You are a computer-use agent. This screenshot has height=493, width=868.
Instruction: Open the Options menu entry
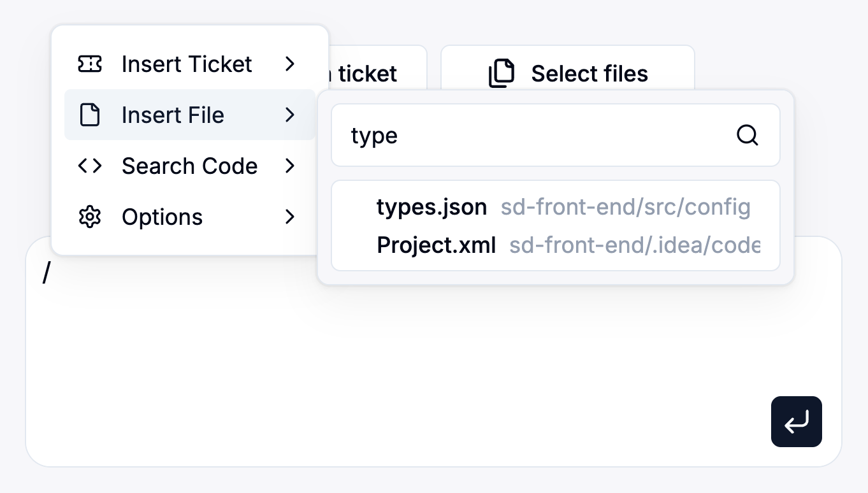point(162,217)
